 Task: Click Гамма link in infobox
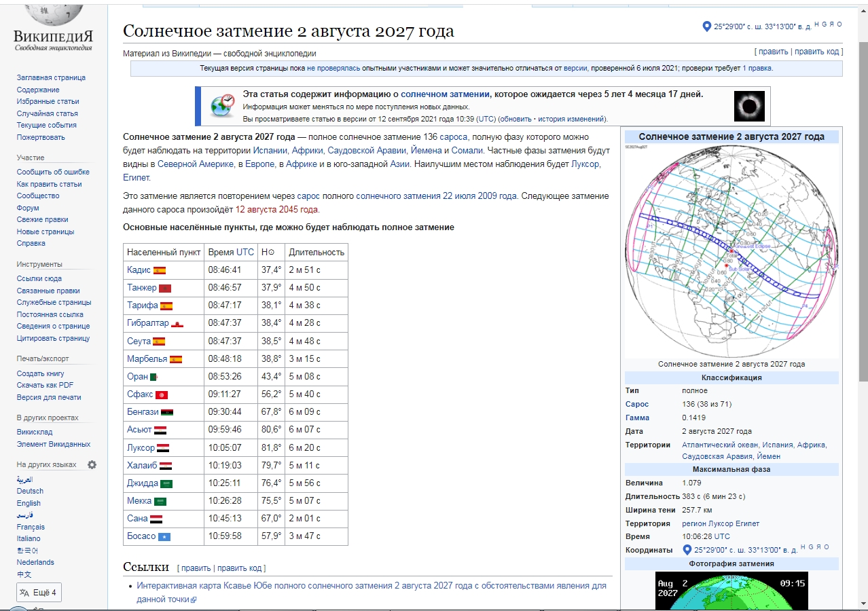tap(637, 418)
